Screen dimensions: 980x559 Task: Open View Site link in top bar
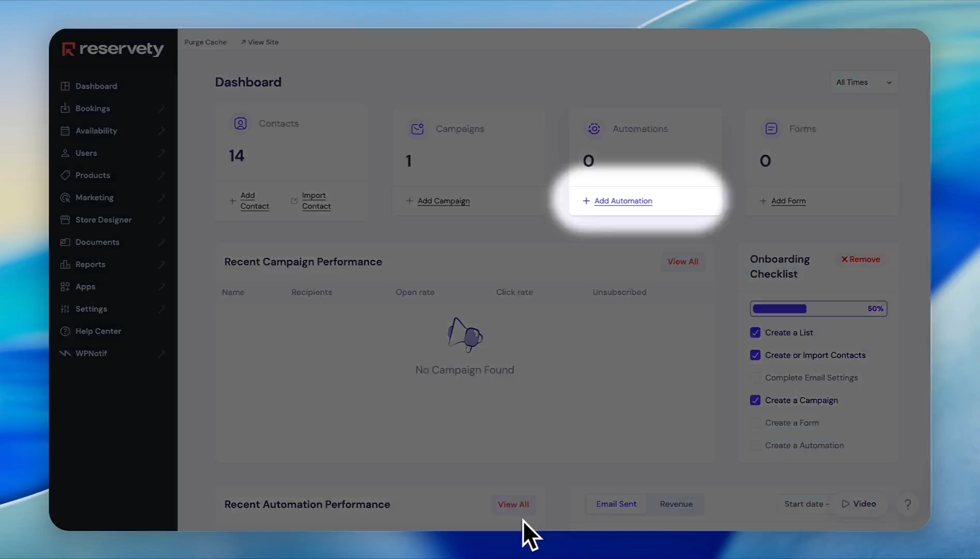pos(260,42)
